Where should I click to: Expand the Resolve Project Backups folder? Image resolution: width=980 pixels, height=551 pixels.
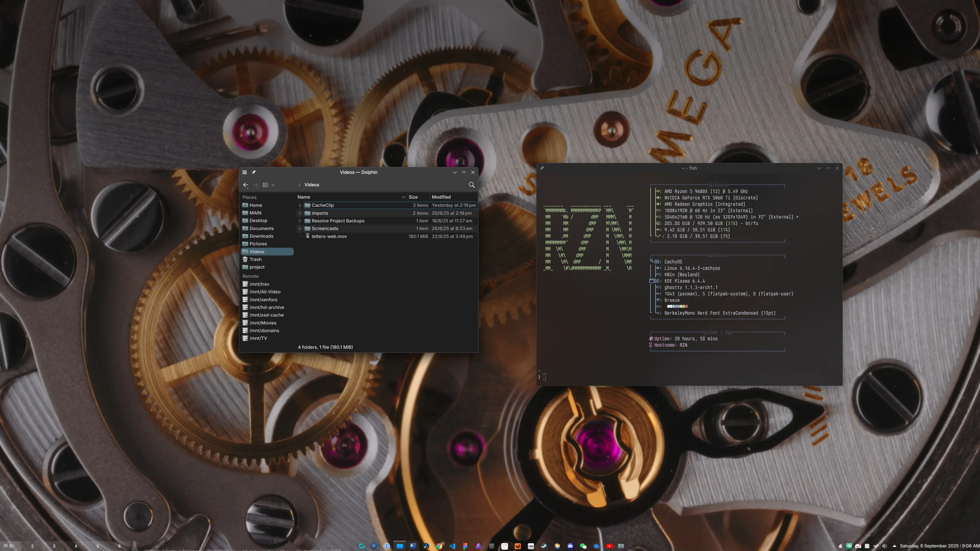[300, 221]
